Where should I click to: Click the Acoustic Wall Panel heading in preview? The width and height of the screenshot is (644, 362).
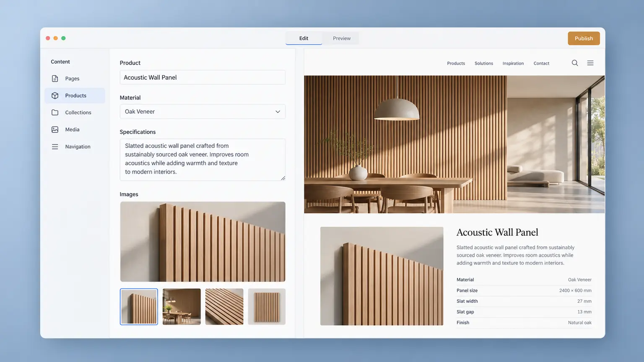pos(497,232)
